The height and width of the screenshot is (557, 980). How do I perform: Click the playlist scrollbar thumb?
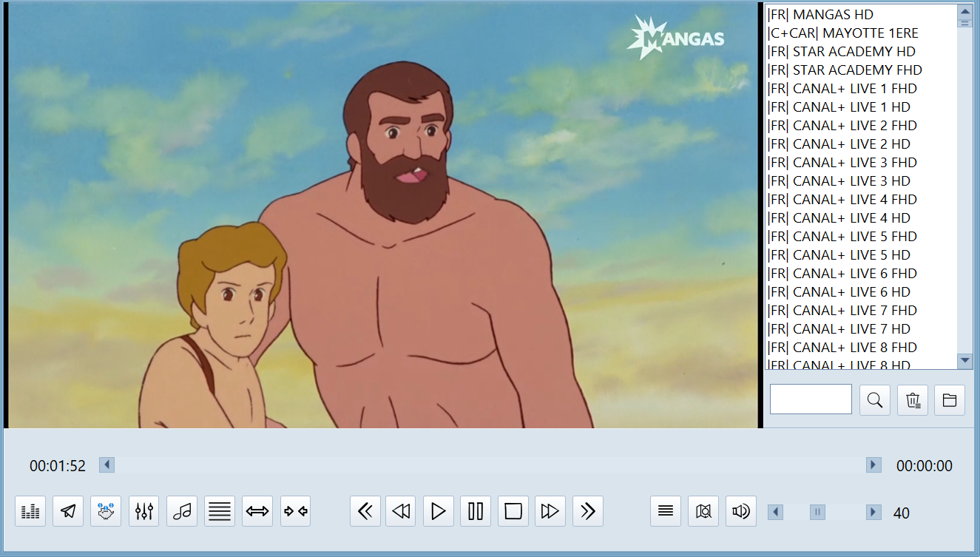tap(964, 23)
